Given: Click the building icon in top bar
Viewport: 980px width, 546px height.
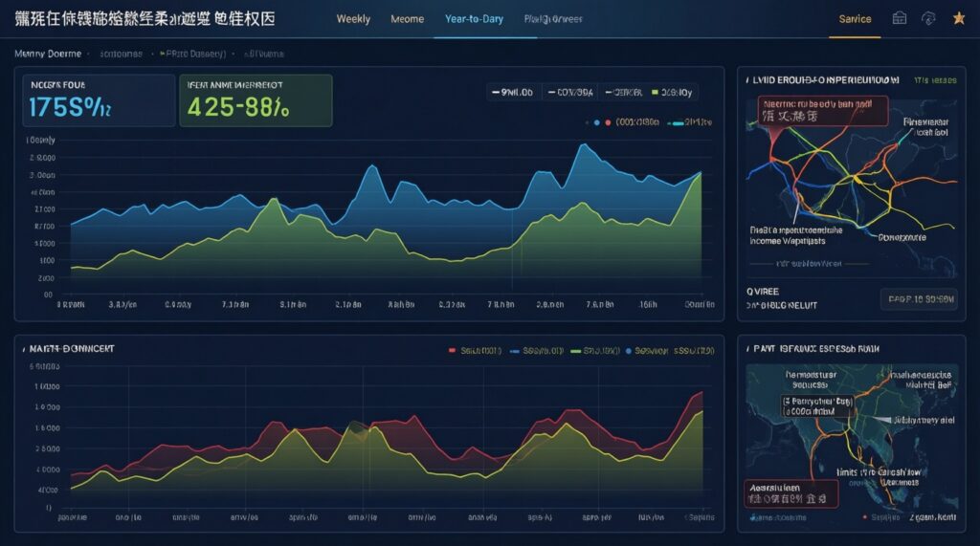Looking at the screenshot, I should pyautogui.click(x=899, y=18).
